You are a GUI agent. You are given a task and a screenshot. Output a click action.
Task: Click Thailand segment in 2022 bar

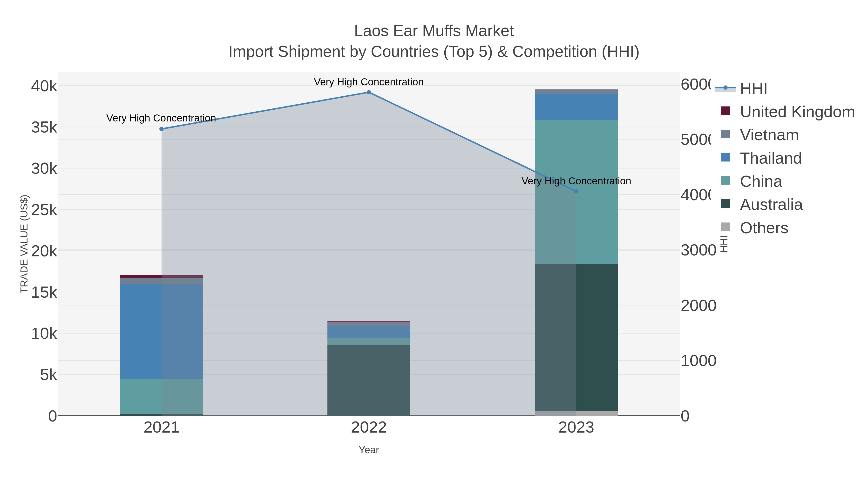click(369, 332)
